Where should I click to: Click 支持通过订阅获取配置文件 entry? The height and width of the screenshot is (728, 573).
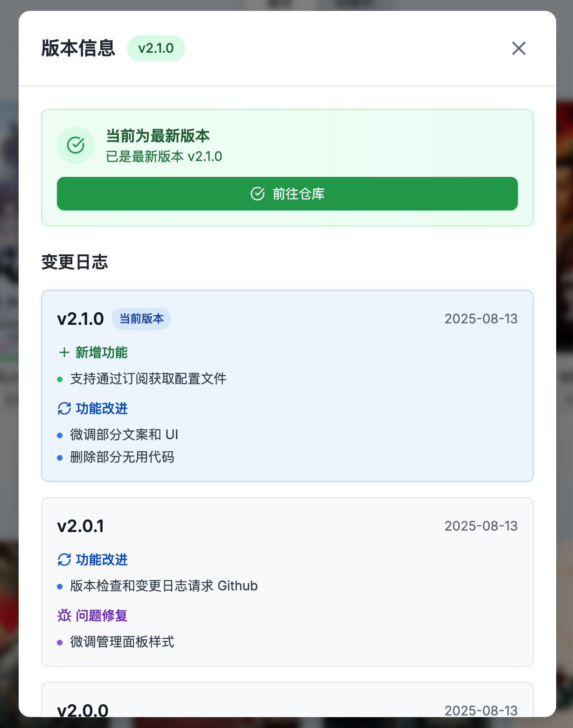148,378
